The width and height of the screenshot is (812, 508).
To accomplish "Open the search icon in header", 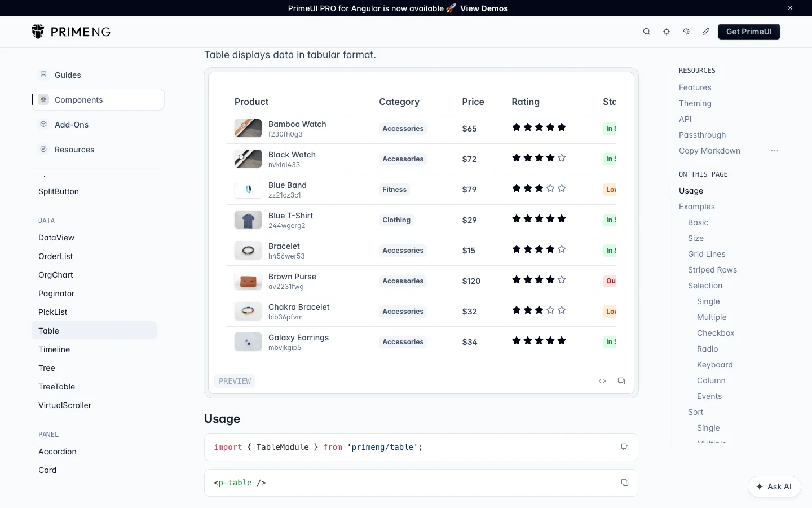I will pyautogui.click(x=647, y=32).
